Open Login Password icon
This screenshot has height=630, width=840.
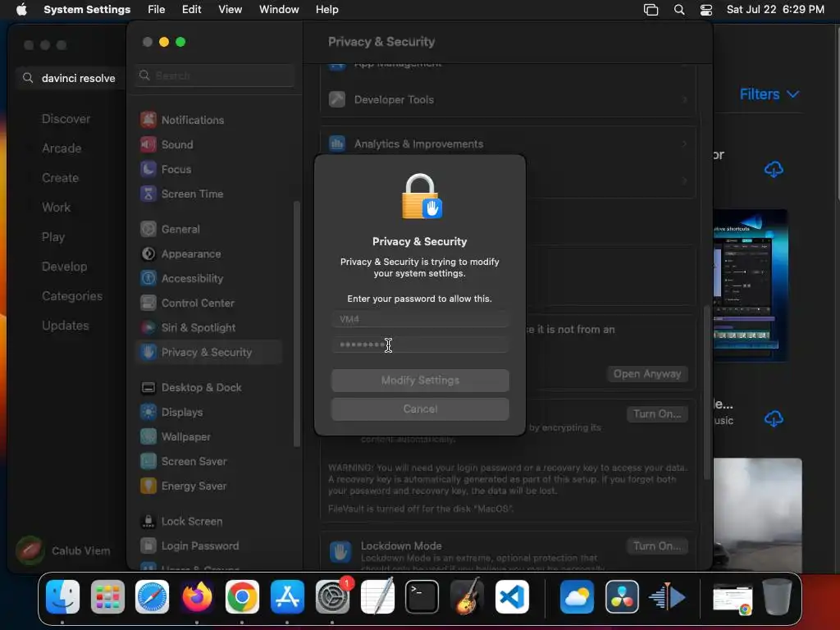click(148, 546)
